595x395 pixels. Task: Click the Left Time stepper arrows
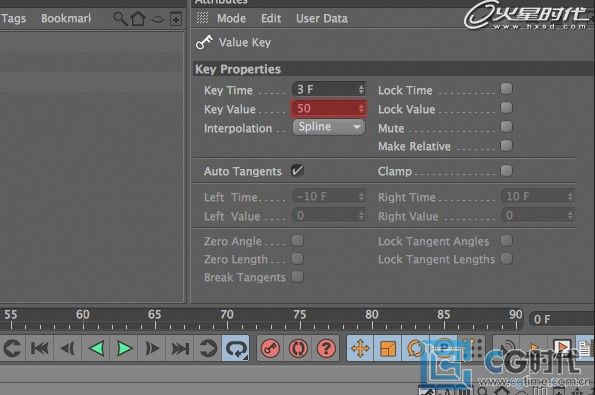[361, 197]
